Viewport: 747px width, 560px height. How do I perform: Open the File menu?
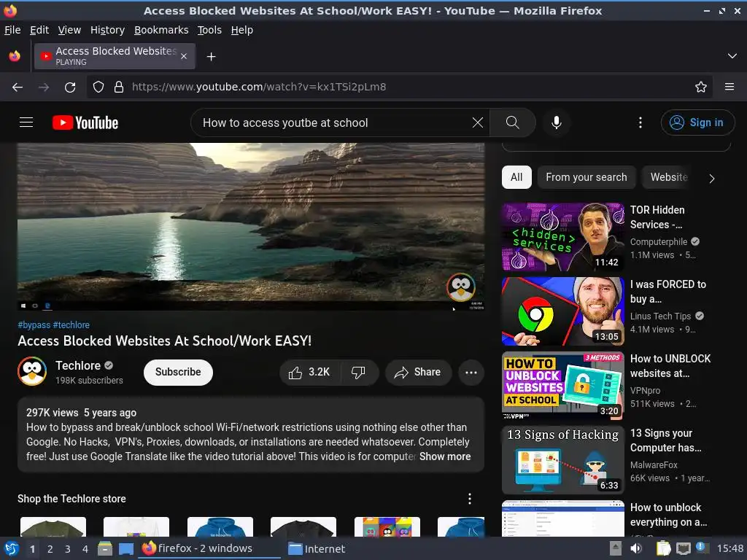coord(12,30)
